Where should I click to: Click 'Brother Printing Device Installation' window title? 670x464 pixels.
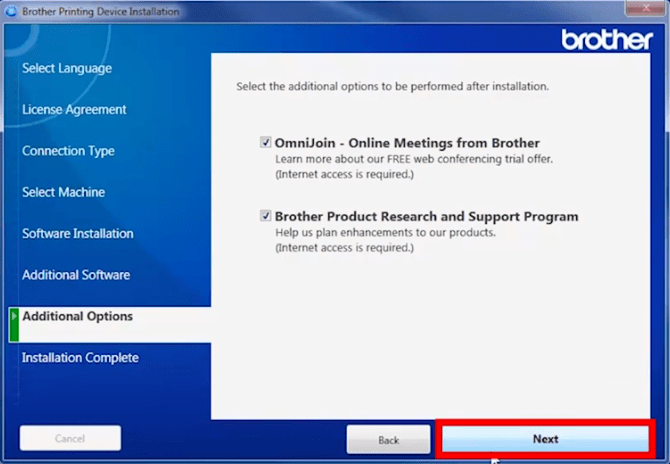tap(101, 12)
